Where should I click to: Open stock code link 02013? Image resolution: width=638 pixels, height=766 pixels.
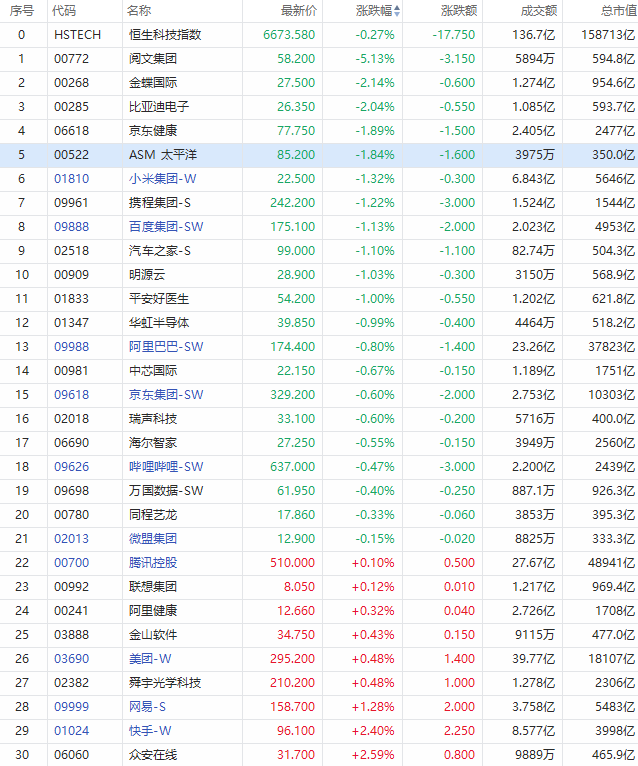[72, 539]
